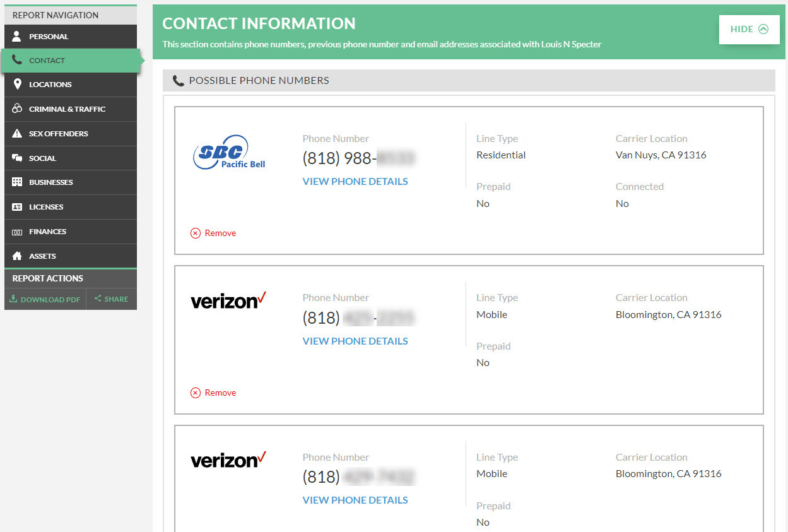Image resolution: width=788 pixels, height=532 pixels.
Task: Select the Contact navigation item
Action: point(72,61)
